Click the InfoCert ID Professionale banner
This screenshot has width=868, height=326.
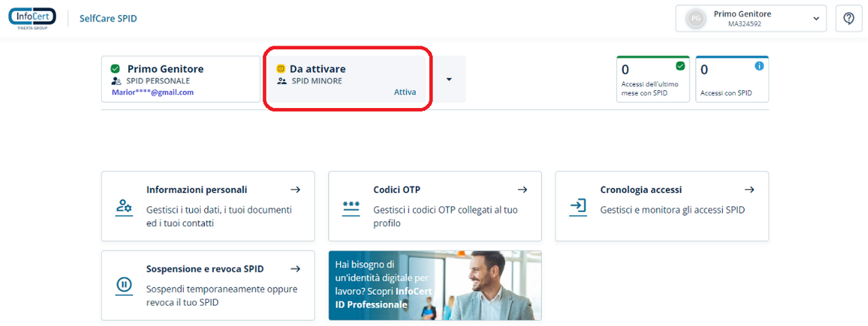point(435,285)
